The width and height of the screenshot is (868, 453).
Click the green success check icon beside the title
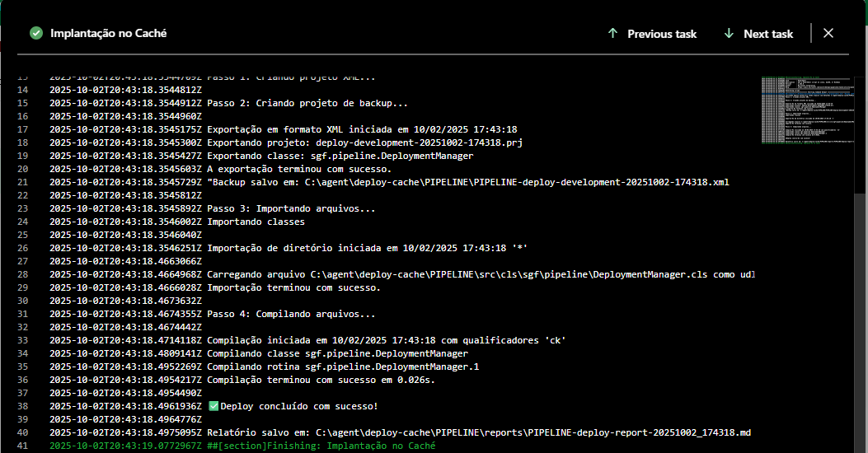(35, 34)
